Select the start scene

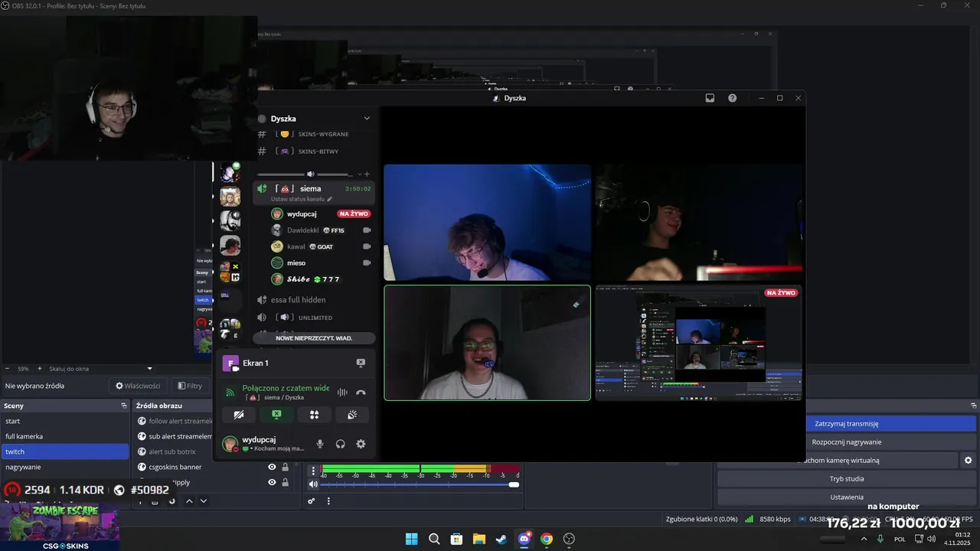[65, 421]
